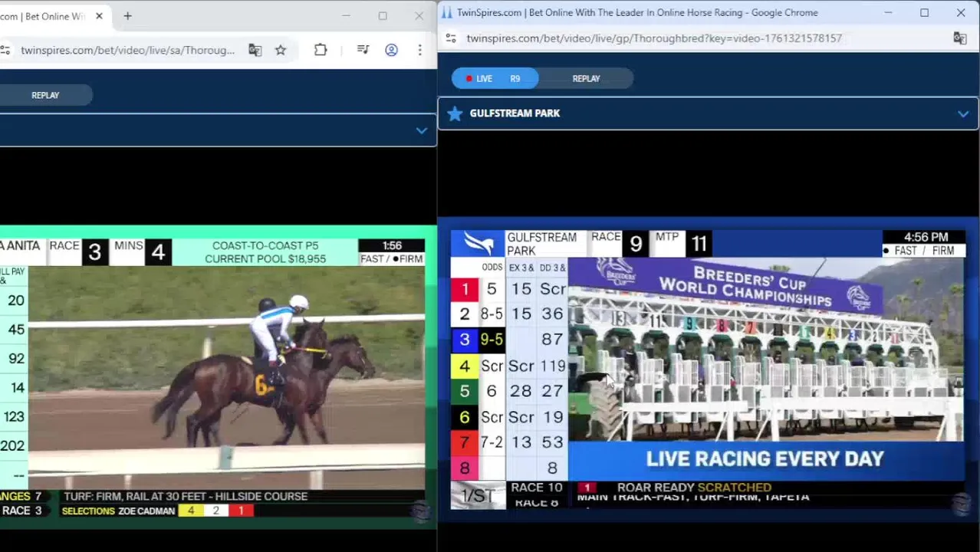Open a new tab in the left Chrome window

coord(127,16)
